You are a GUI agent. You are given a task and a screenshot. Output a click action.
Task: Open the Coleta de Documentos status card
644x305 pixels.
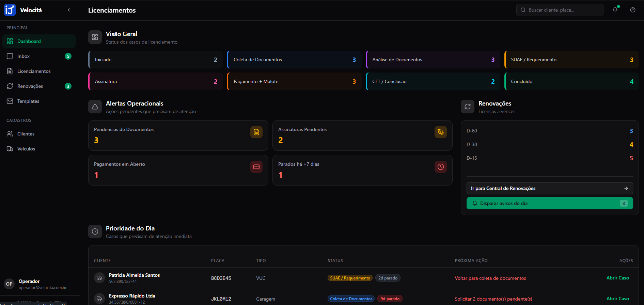pos(294,60)
